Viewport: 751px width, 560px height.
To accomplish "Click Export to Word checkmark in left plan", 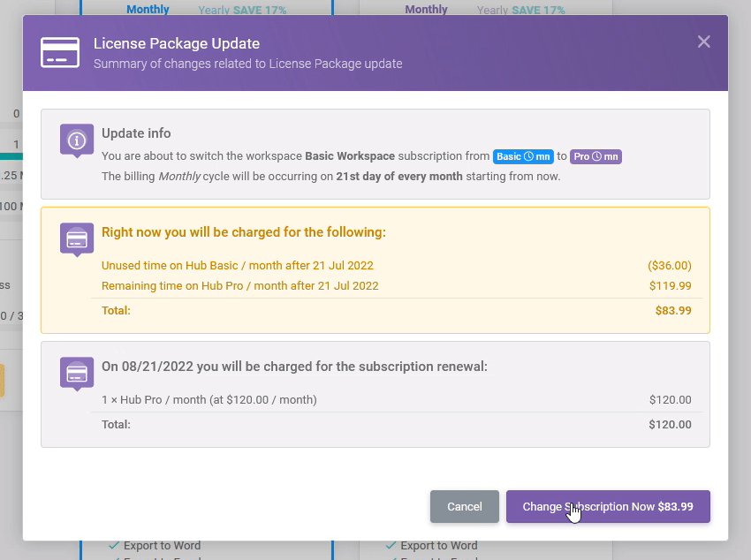I will click(x=114, y=546).
